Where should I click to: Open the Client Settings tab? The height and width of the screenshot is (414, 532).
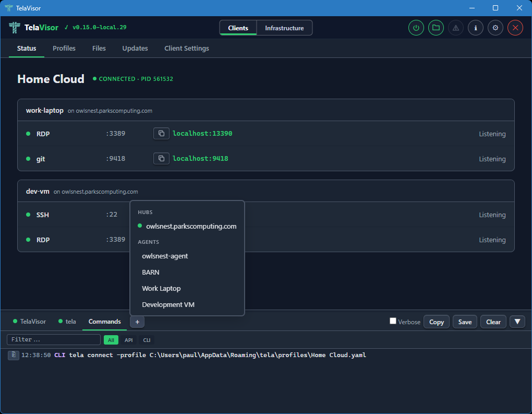pyautogui.click(x=187, y=48)
